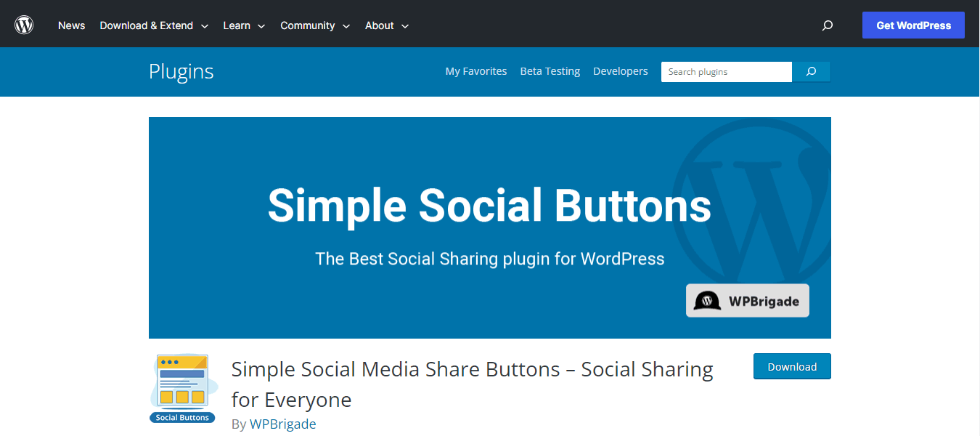Expand the Download & Extend dropdown
980x436 pixels.
click(153, 25)
